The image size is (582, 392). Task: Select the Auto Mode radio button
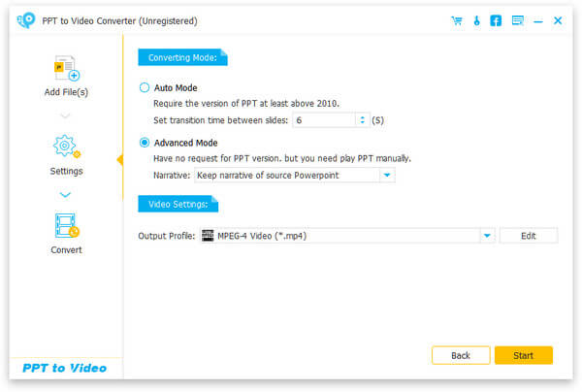(145, 88)
